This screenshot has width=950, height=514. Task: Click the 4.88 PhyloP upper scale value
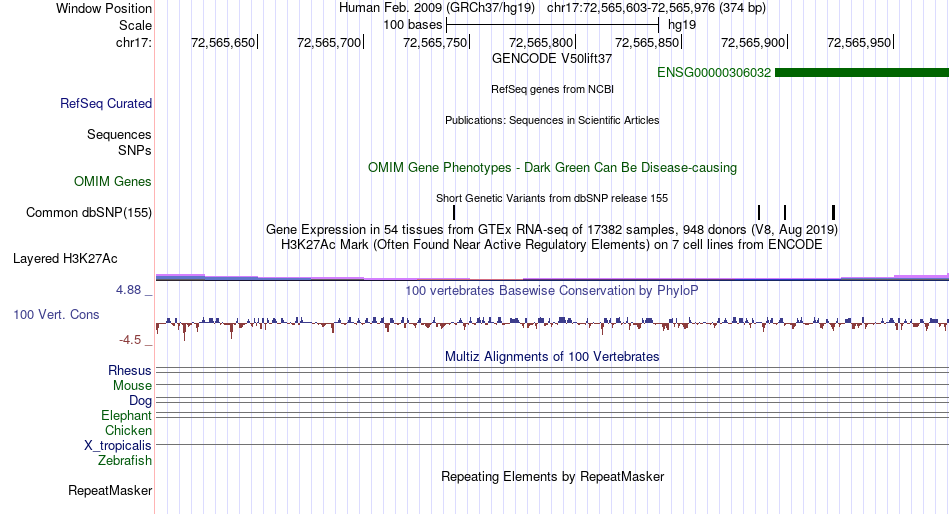pyautogui.click(x=128, y=290)
